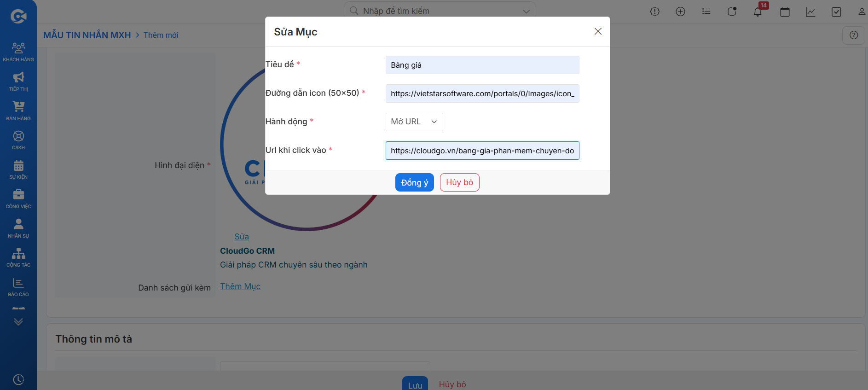868x390 pixels.
Task: Open the analytics chart icon in top bar
Action: (810, 12)
